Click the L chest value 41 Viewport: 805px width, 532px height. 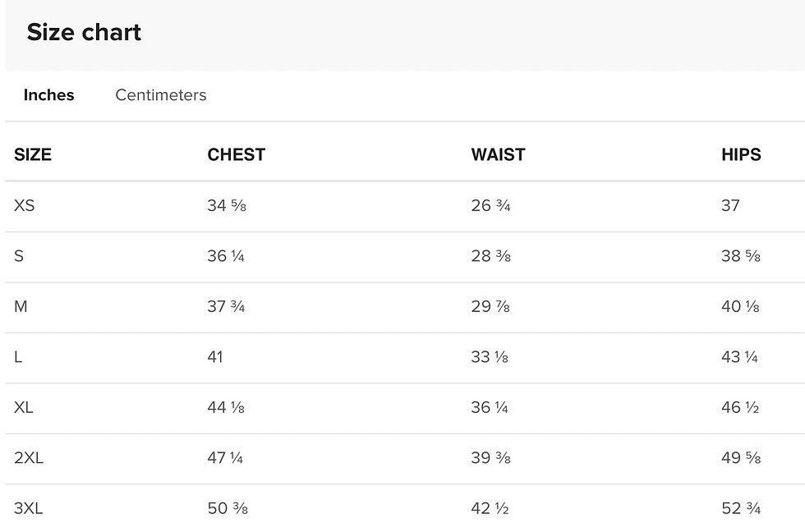click(215, 357)
